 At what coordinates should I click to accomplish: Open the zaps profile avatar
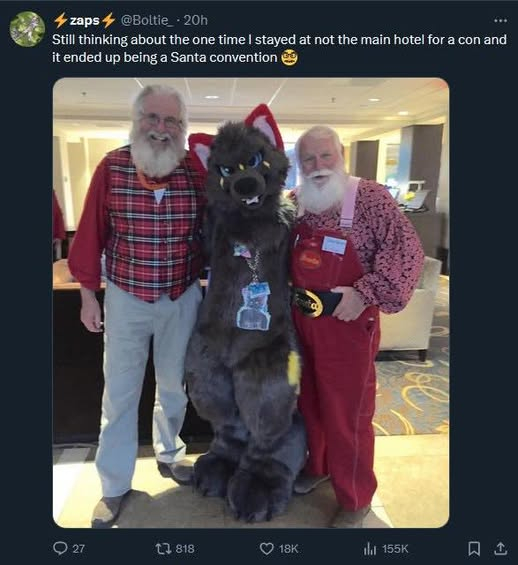click(x=27, y=29)
